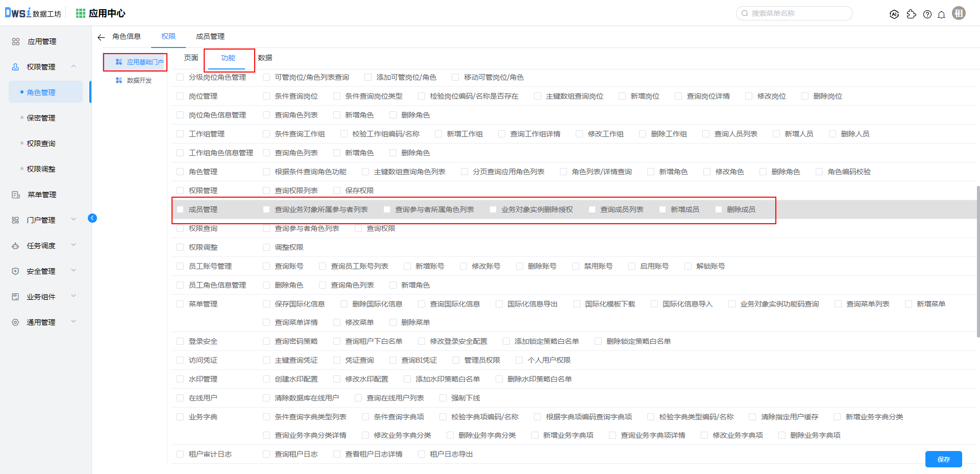
Task: Open 保密管理 in the sidebar
Action: [x=41, y=118]
